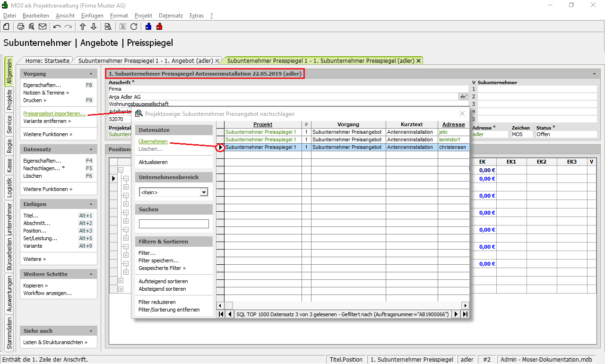Image resolution: width=605 pixels, height=364 pixels.
Task: Open the Unternehmensbereich dropdown
Action: (x=204, y=192)
